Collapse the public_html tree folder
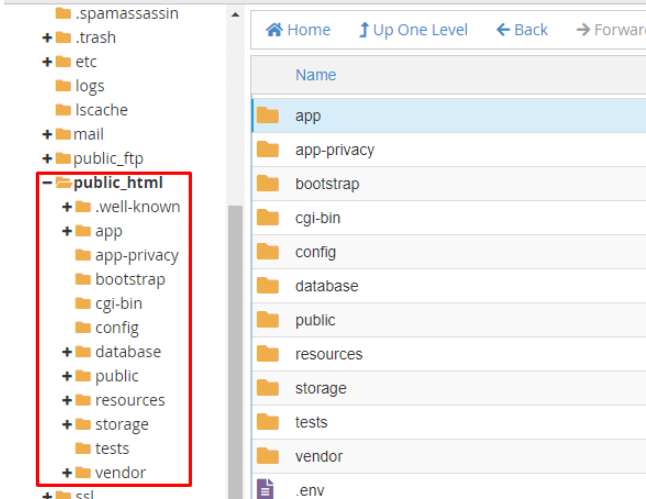The image size is (646, 499). 47,183
